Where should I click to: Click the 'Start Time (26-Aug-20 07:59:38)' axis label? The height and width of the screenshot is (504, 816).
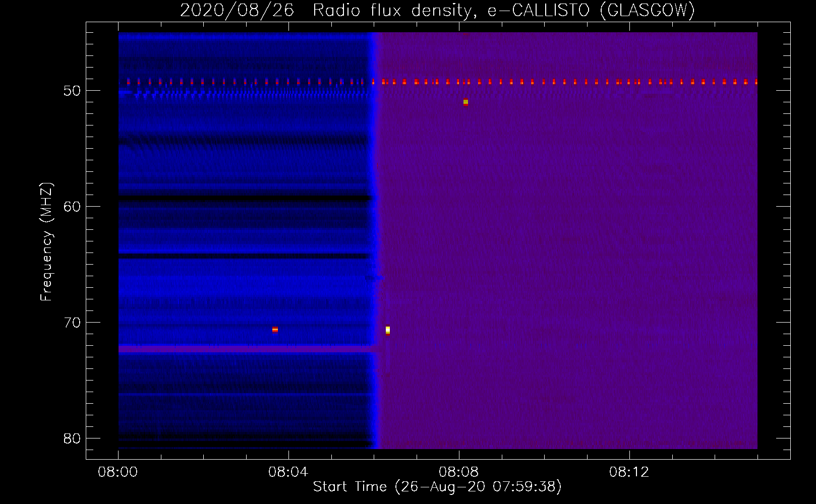coord(437,487)
